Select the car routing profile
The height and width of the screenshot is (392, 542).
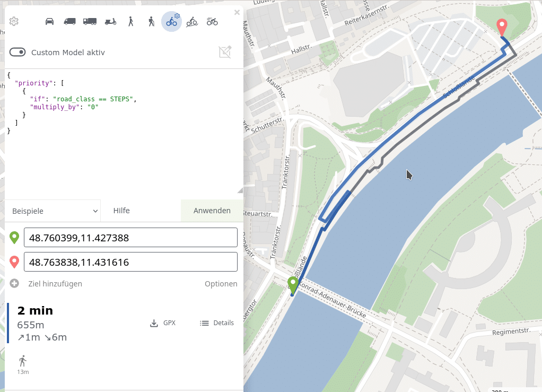coord(49,21)
